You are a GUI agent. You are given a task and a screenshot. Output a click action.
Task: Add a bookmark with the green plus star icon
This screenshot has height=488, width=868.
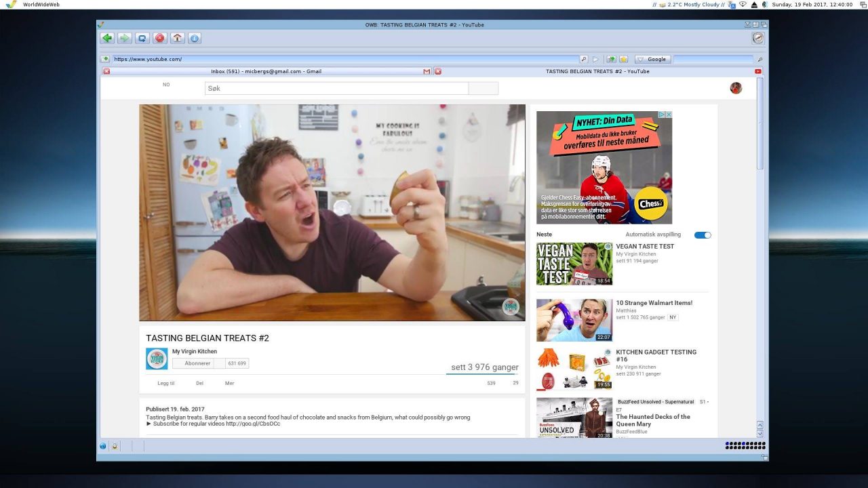(611, 59)
